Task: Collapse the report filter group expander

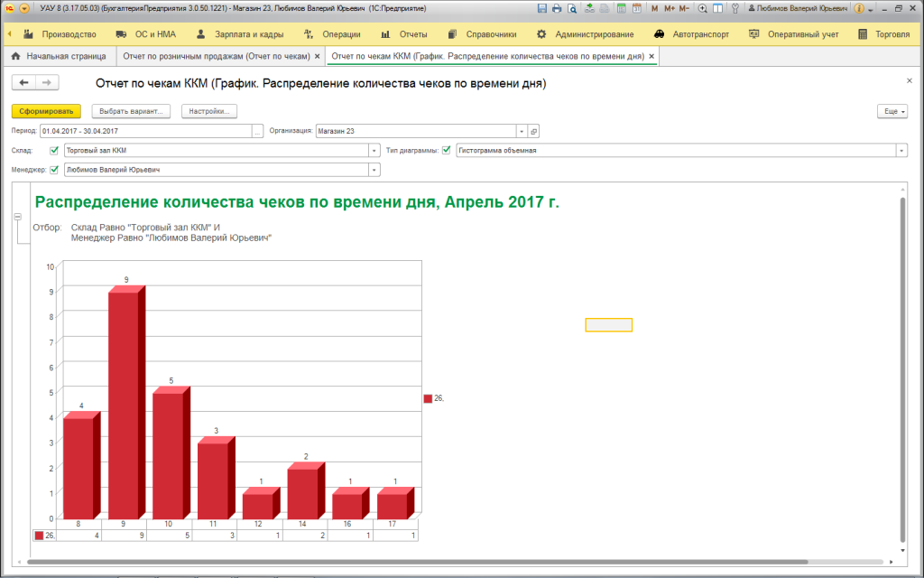Action: [18, 217]
